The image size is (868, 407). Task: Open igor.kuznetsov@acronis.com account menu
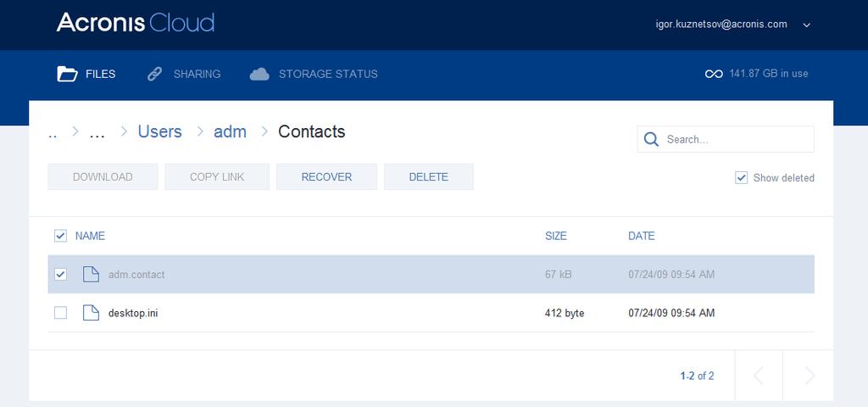pyautogui.click(x=721, y=25)
